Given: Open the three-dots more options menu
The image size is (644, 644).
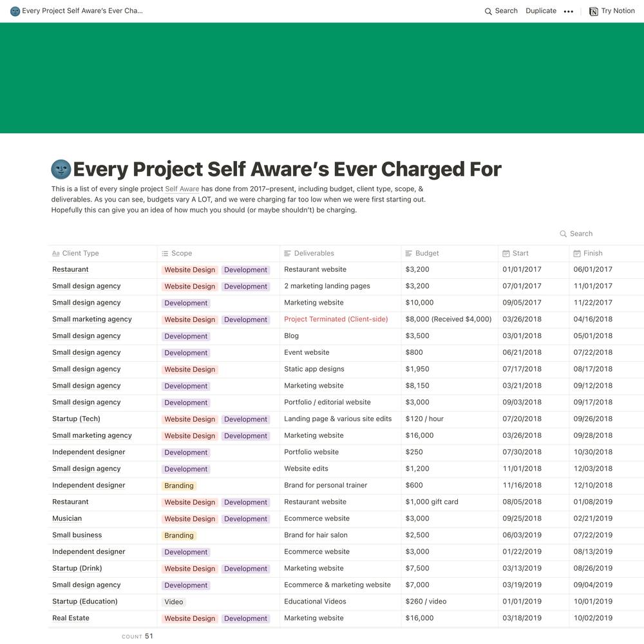Looking at the screenshot, I should (569, 11).
